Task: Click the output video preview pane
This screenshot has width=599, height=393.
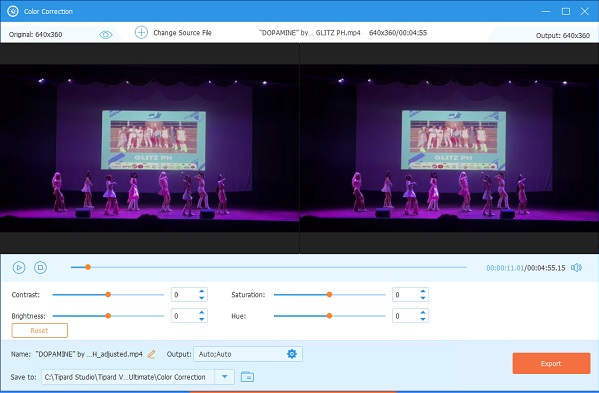Action: 449,148
